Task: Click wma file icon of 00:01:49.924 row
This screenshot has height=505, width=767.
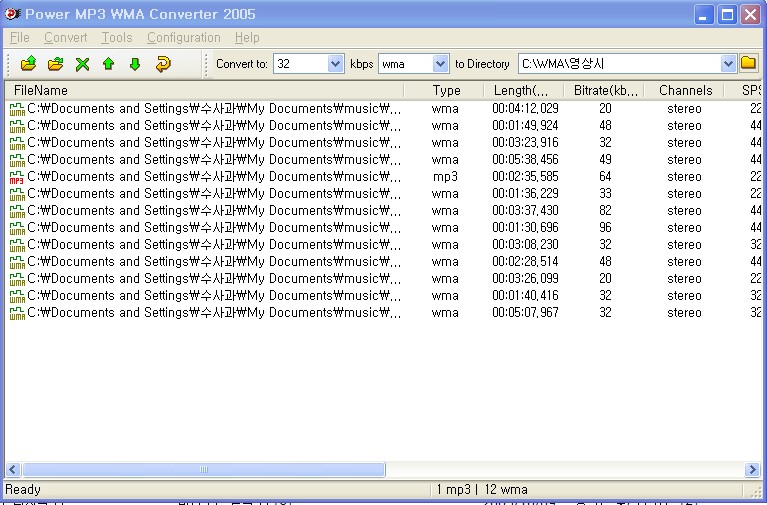Action: (17, 126)
